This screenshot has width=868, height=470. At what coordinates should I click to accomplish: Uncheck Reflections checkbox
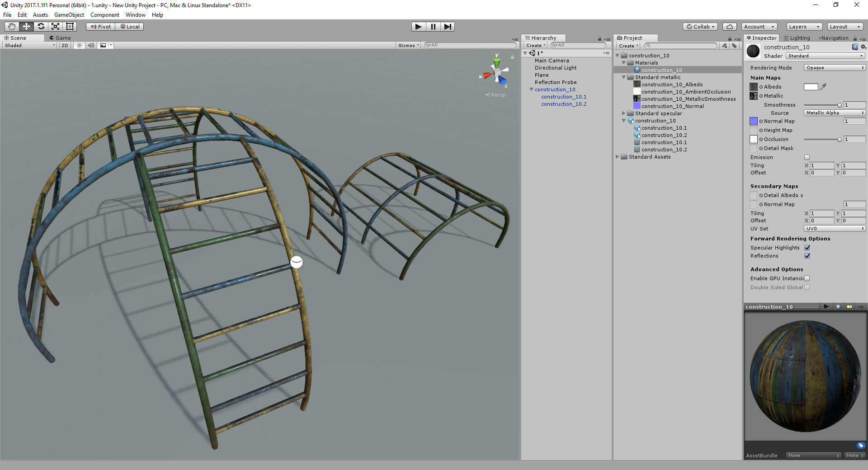click(807, 256)
